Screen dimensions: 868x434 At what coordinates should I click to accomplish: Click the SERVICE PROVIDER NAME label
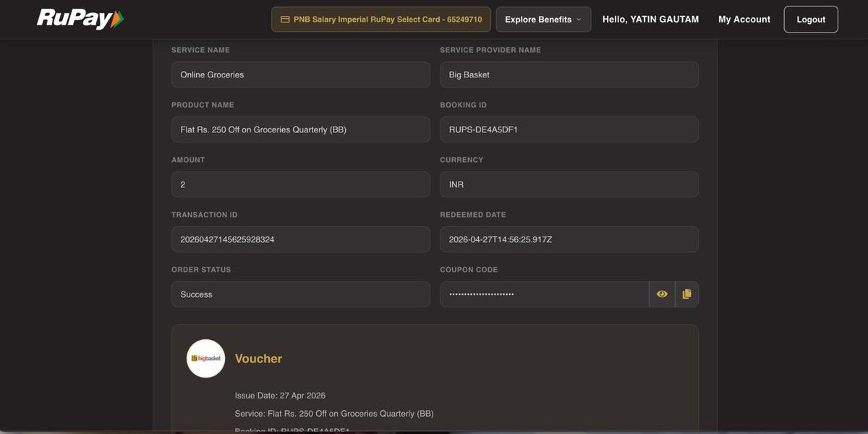tap(490, 50)
